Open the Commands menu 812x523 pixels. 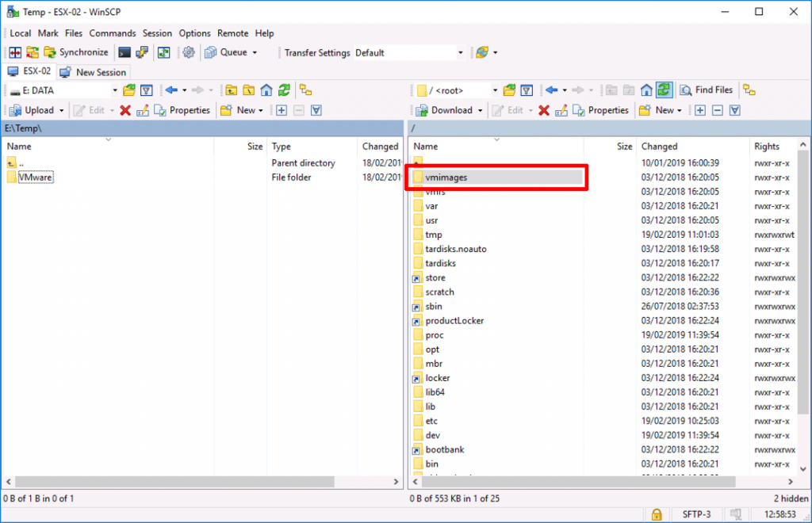tap(113, 33)
